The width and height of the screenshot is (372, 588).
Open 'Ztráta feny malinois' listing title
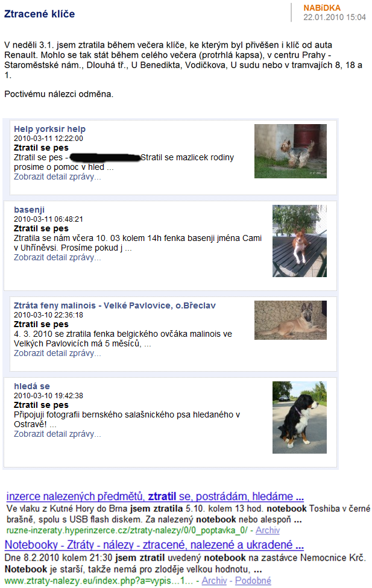point(115,305)
